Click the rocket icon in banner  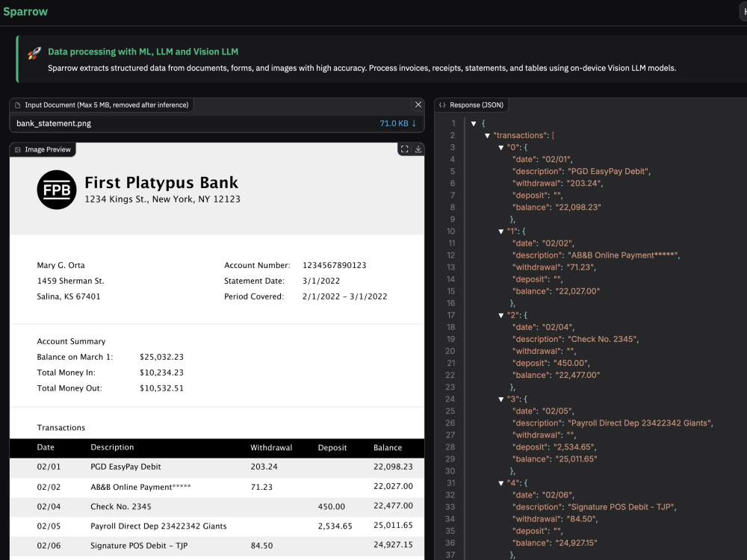point(34,53)
